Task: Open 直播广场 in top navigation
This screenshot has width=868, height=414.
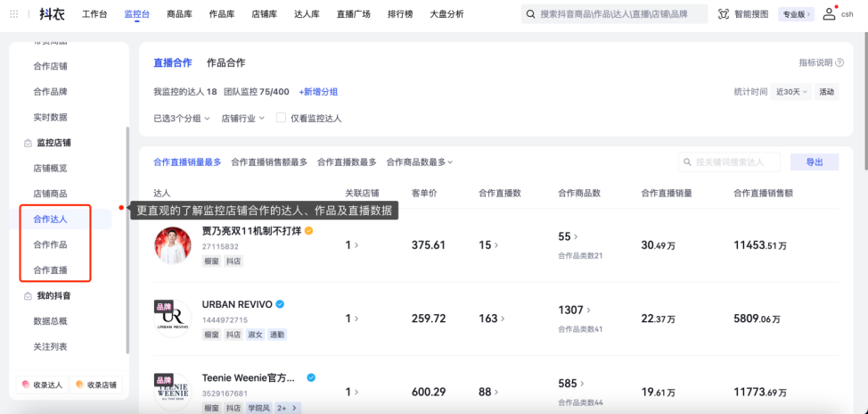Action: pos(353,14)
